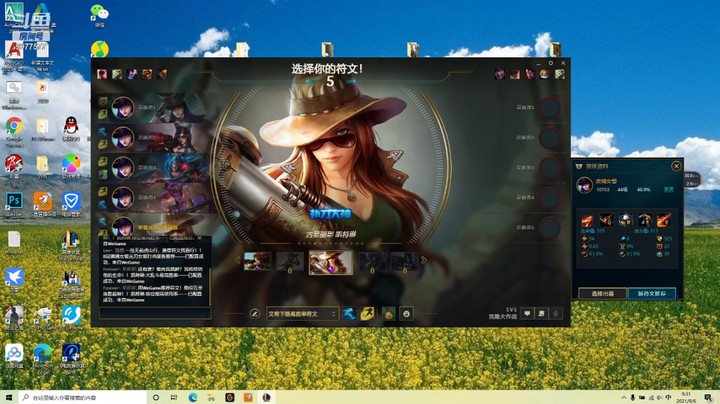Click the third recommended item icon

click(x=625, y=220)
